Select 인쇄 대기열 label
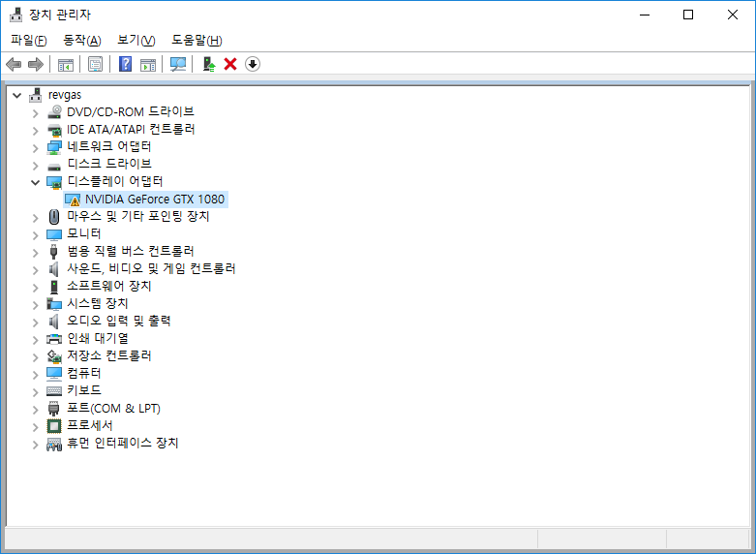Viewport: 756px width, 554px height. [98, 338]
